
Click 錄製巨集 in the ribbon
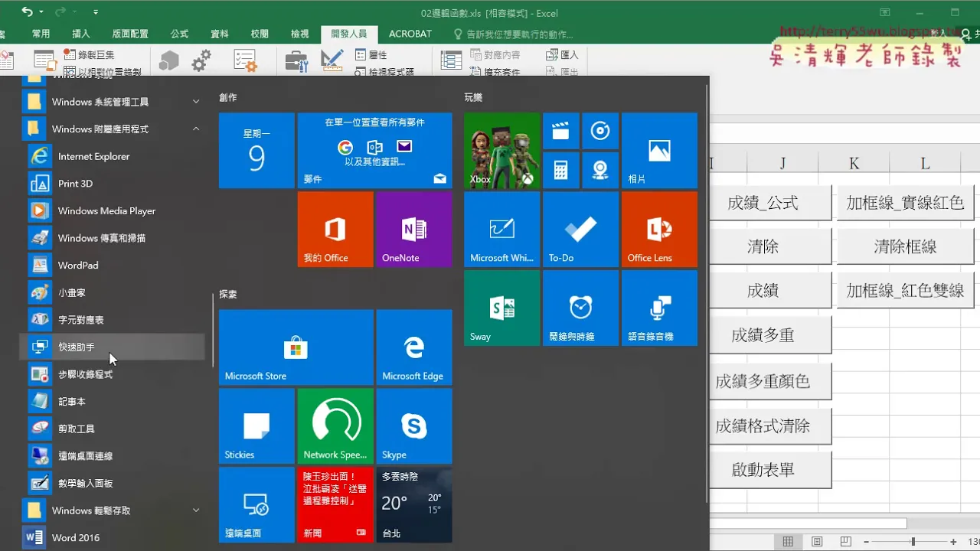[x=90, y=55]
